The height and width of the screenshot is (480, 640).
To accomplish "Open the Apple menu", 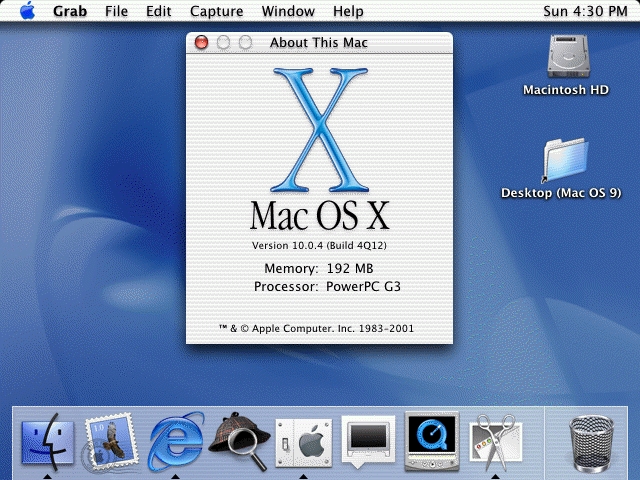I will coord(27,11).
